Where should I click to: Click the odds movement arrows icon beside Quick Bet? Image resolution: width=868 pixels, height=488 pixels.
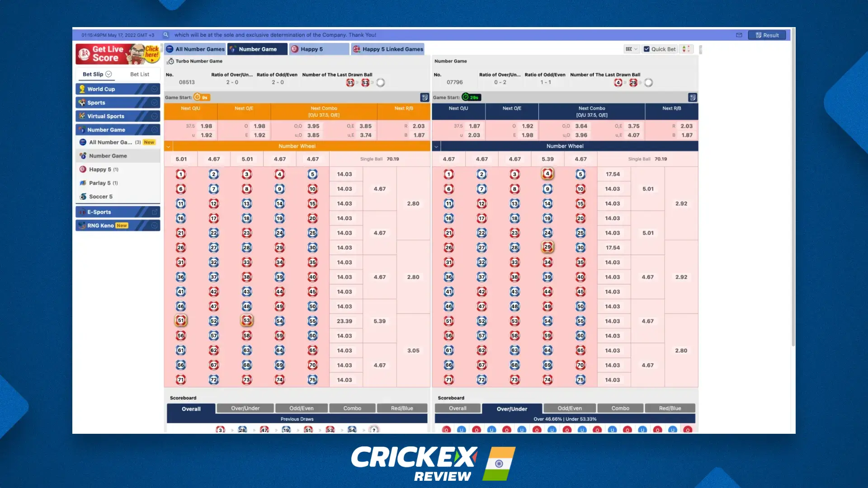687,49
